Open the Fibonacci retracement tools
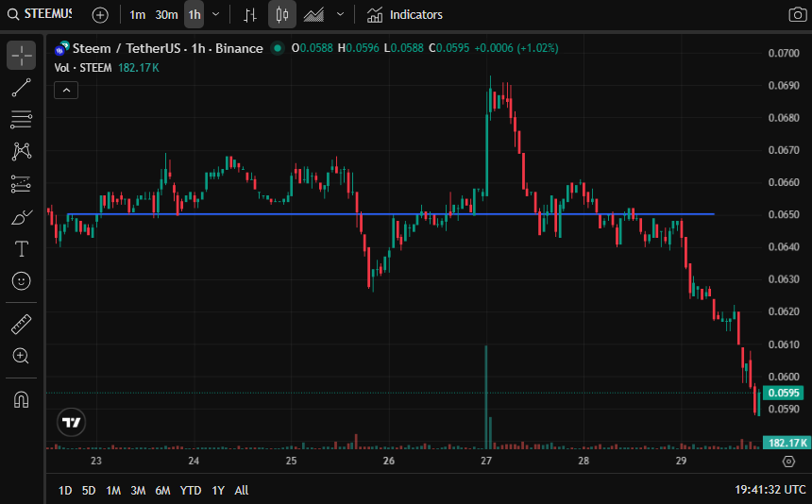This screenshot has height=504, width=812. coord(21,120)
